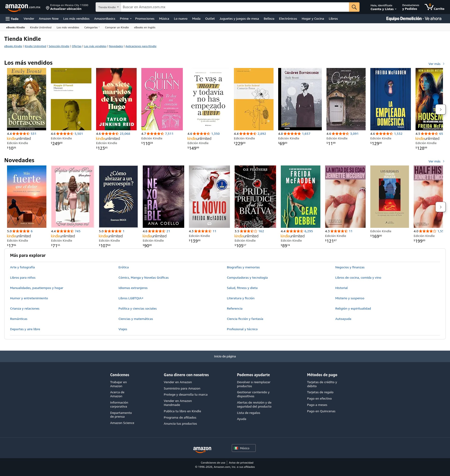Click next arrow in Novedades carousel
The image size is (450, 476).
point(440,207)
